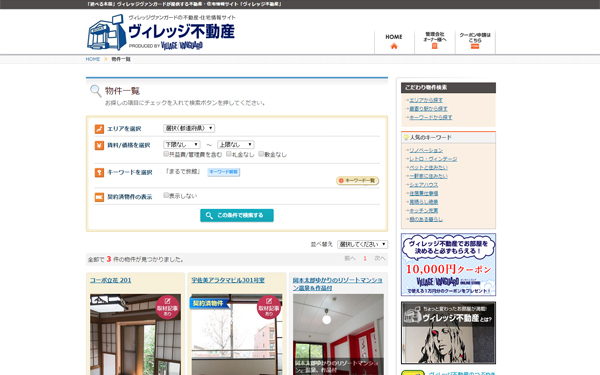
Task: Open the 上限なし maximum price dropdown
Action: 236,144
